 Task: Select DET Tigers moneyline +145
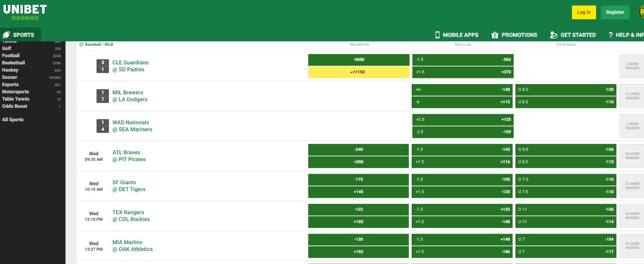tap(359, 192)
